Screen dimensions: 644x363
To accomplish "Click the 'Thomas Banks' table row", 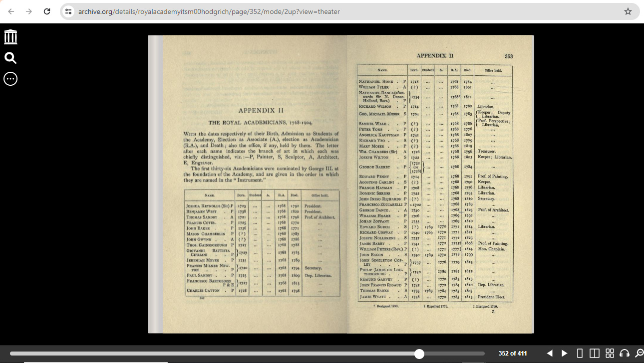I will pyautogui.click(x=435, y=291).
